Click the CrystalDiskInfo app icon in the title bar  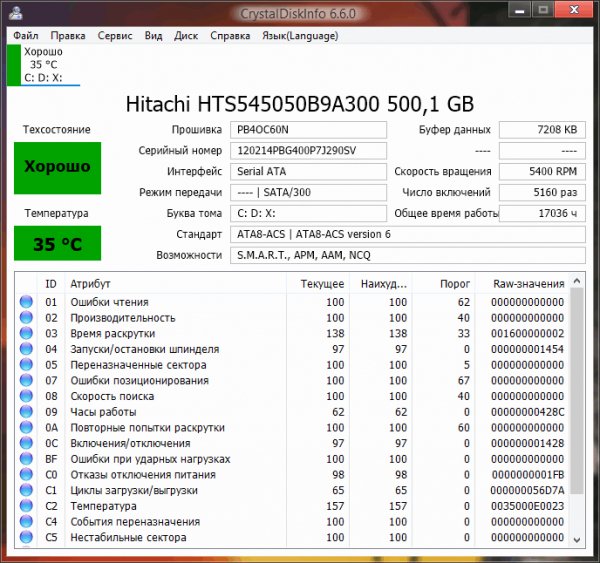click(x=16, y=13)
